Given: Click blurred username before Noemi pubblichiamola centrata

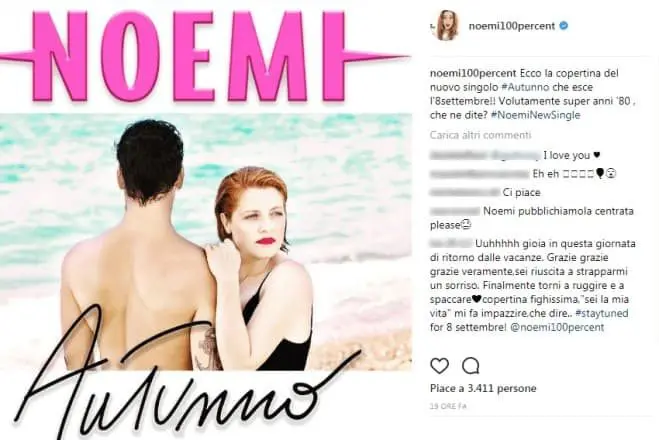Looking at the screenshot, I should [x=455, y=211].
